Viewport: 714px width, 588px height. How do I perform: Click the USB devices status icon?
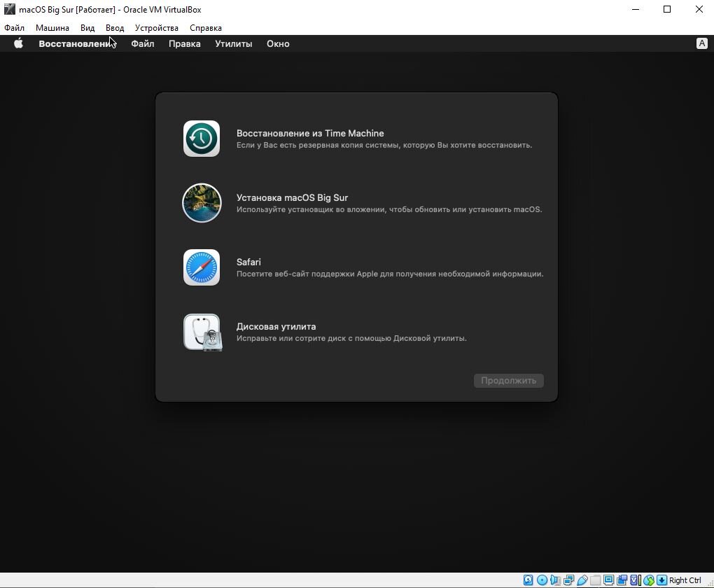click(x=582, y=580)
